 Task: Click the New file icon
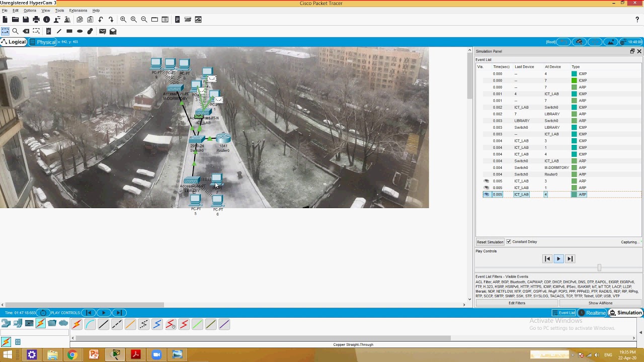pyautogui.click(x=5, y=20)
